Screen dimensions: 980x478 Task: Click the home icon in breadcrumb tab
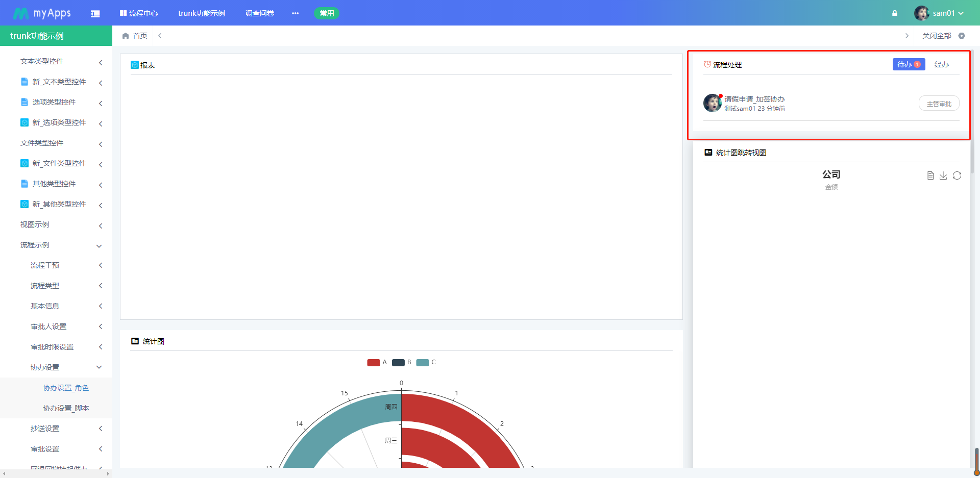coord(126,36)
